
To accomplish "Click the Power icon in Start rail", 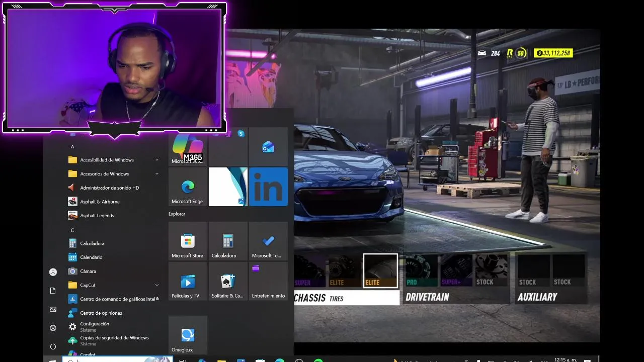I will coord(53,346).
